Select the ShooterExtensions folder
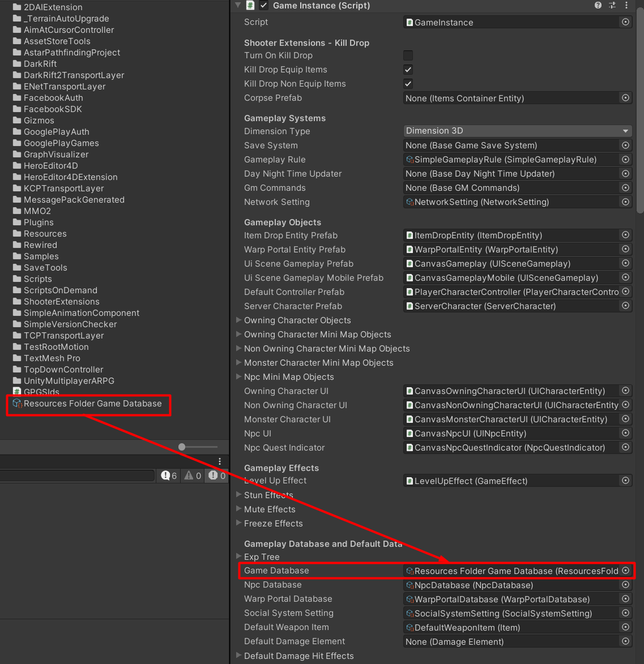The image size is (644, 664). click(56, 302)
